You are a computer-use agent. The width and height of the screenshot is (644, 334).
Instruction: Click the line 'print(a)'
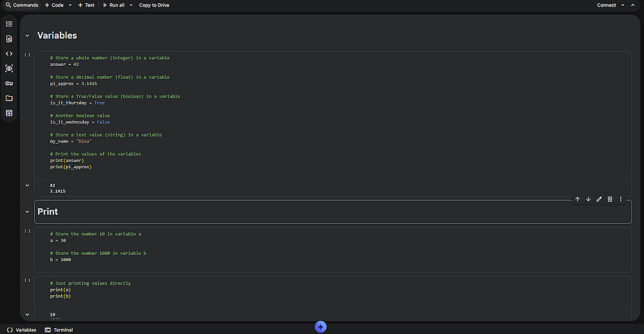point(61,290)
